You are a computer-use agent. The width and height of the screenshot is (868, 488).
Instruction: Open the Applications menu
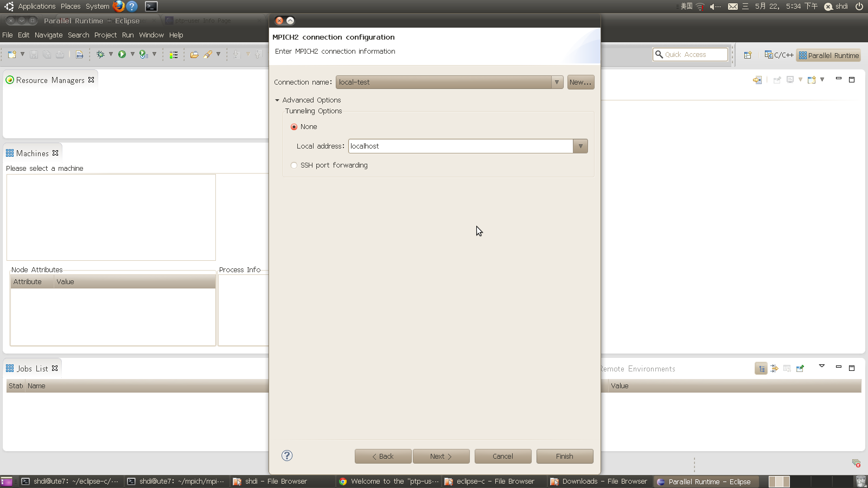point(36,7)
